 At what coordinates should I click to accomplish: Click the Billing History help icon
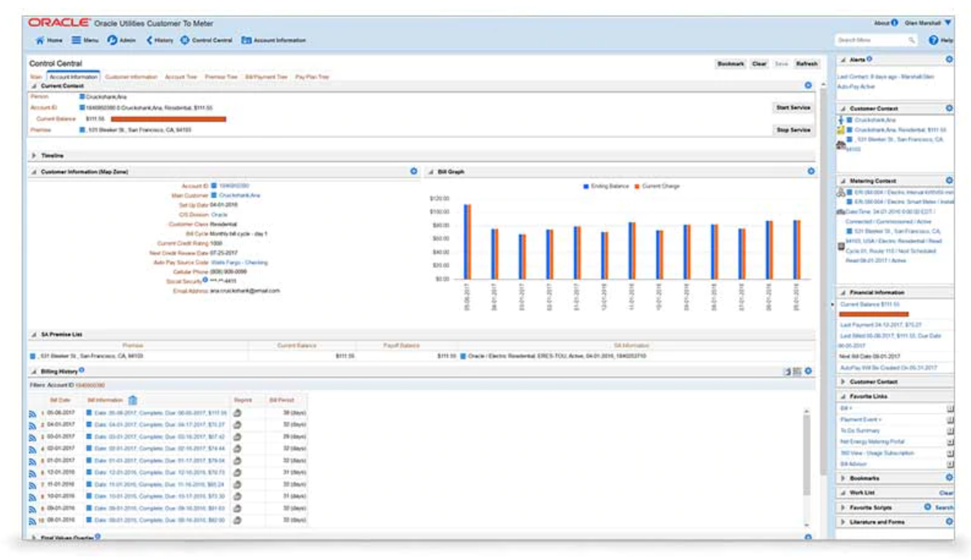coord(82,371)
